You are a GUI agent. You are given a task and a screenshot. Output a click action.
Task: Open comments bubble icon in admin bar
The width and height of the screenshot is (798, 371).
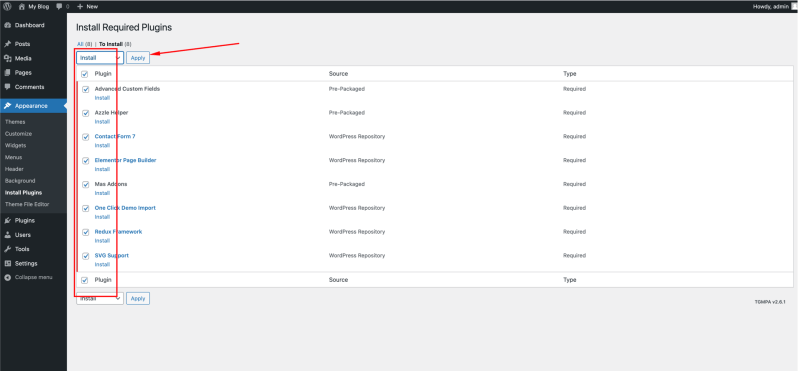(60, 7)
